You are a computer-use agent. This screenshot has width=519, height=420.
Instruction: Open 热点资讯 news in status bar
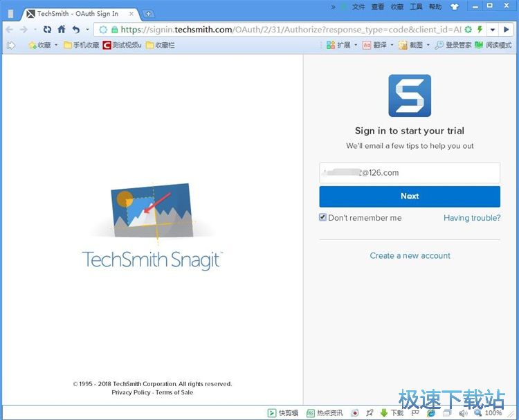tap(325, 412)
